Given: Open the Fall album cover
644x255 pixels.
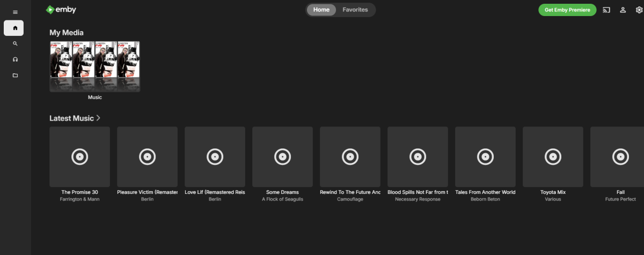Looking at the screenshot, I should point(617,156).
